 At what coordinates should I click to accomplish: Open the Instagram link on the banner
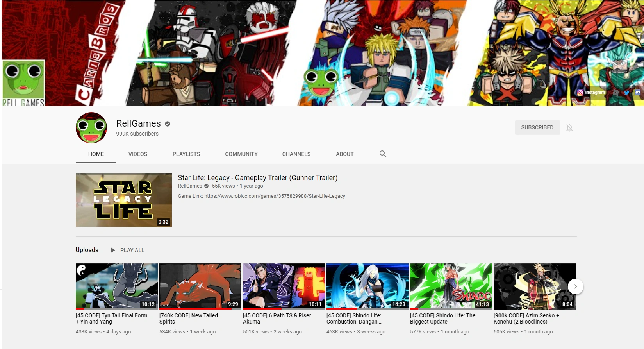pos(591,93)
